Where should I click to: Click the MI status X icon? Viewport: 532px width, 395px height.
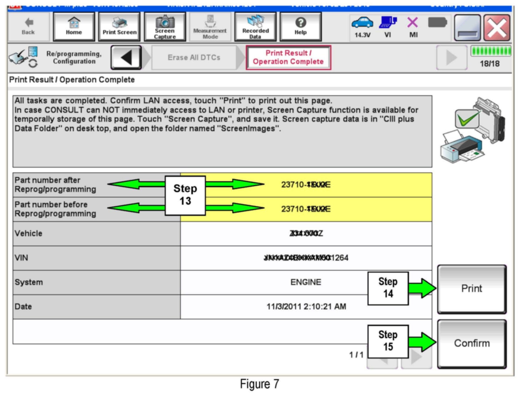click(413, 26)
